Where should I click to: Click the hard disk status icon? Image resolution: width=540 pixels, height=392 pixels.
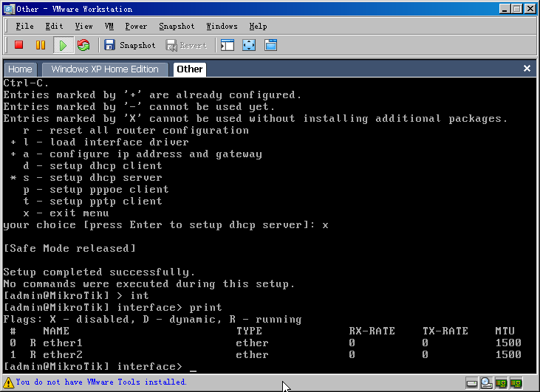tap(472, 382)
